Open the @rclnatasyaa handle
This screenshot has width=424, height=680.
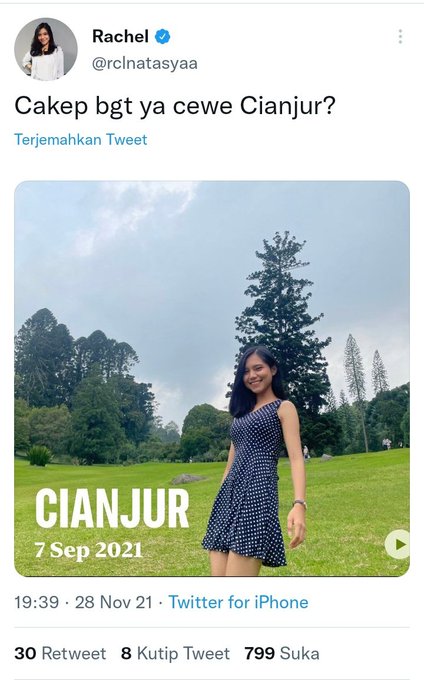(145, 63)
